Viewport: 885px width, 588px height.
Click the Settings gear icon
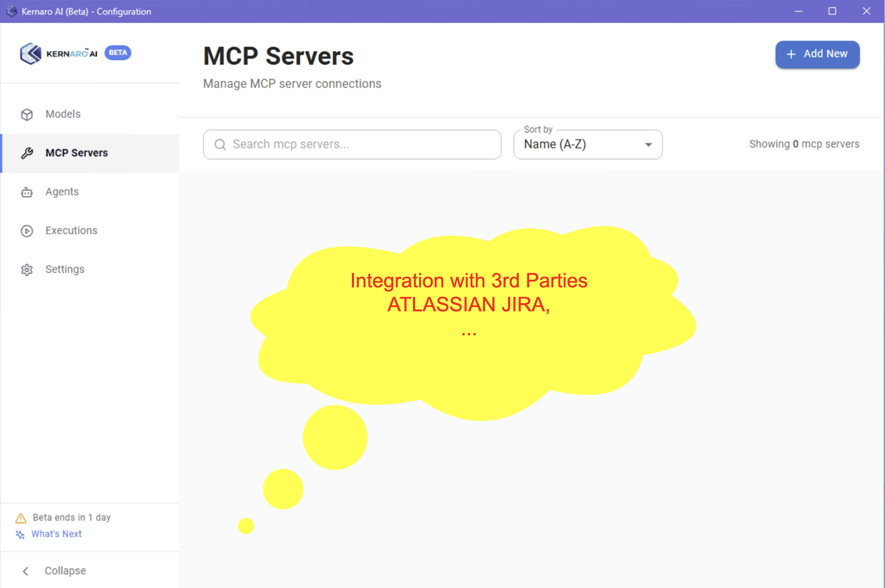click(x=27, y=270)
